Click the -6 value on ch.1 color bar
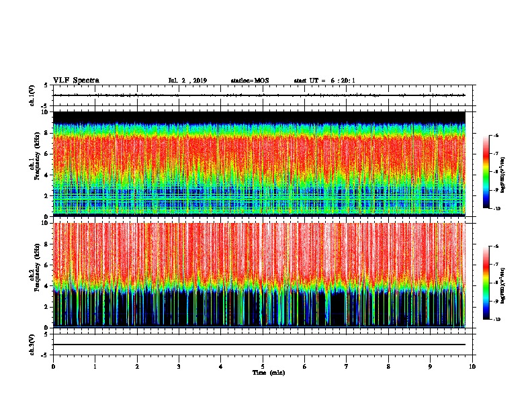This screenshot has height=411, width=532. pos(496,136)
